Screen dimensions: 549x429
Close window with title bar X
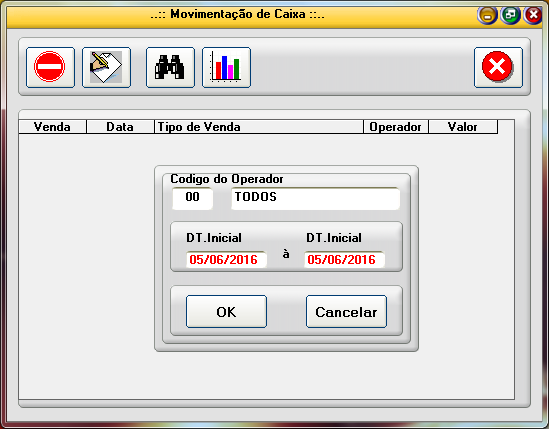(533, 15)
